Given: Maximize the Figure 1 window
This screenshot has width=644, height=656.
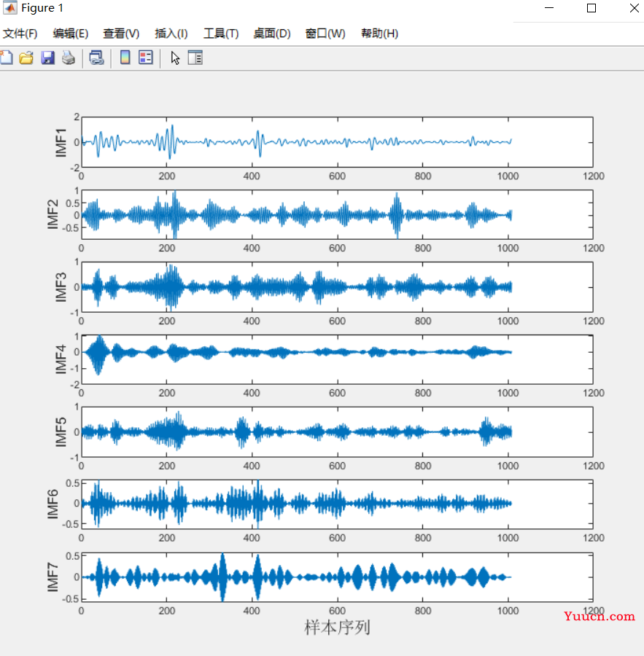Looking at the screenshot, I should [591, 8].
